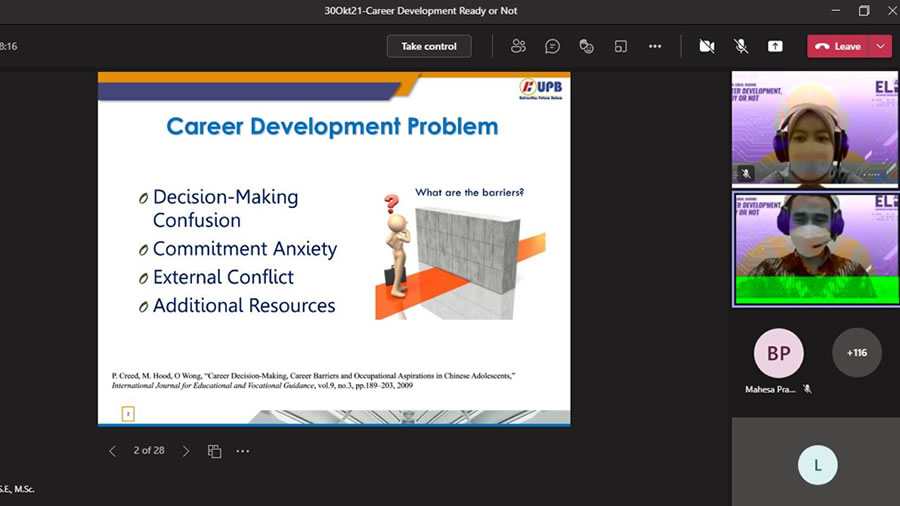Advance to the next slide arrow
This screenshot has height=506, width=900.
[186, 451]
